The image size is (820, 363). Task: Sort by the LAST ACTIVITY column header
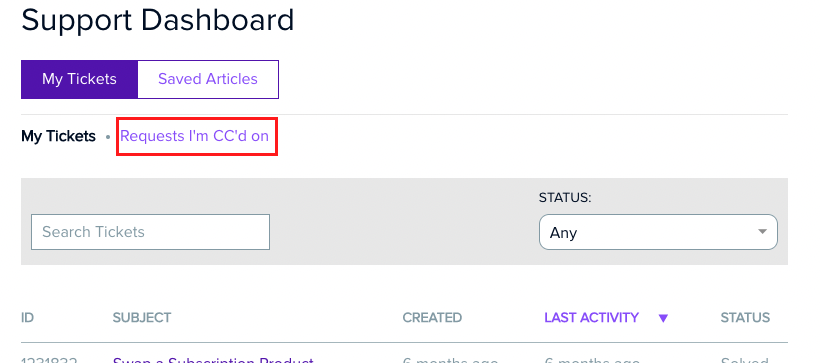591,317
